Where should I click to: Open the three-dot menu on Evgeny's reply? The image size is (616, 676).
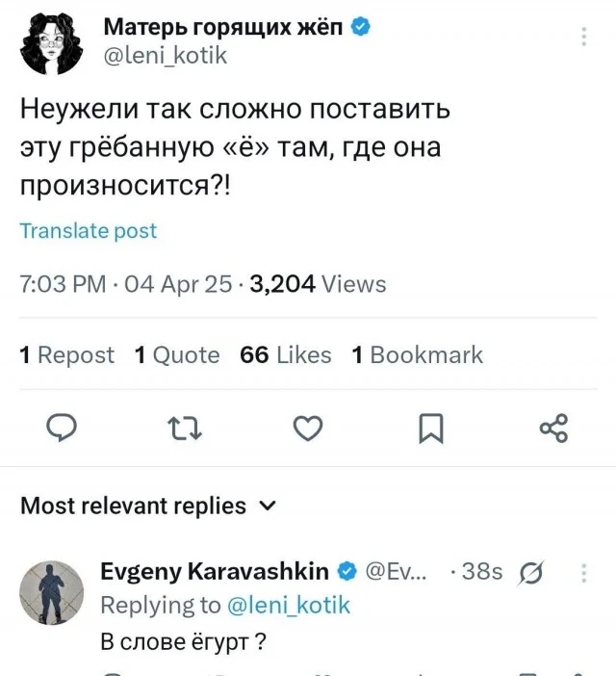click(x=584, y=574)
